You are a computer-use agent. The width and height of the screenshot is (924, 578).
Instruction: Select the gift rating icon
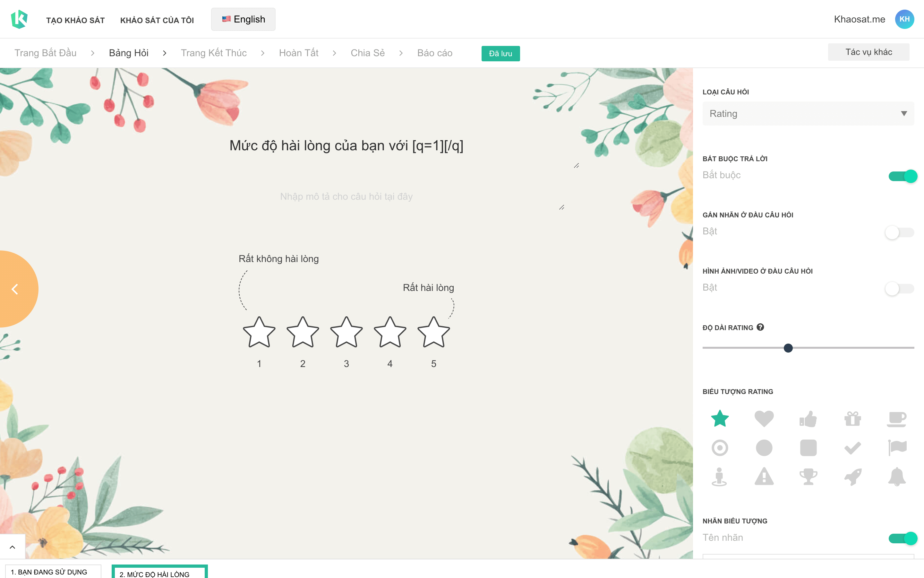click(852, 419)
